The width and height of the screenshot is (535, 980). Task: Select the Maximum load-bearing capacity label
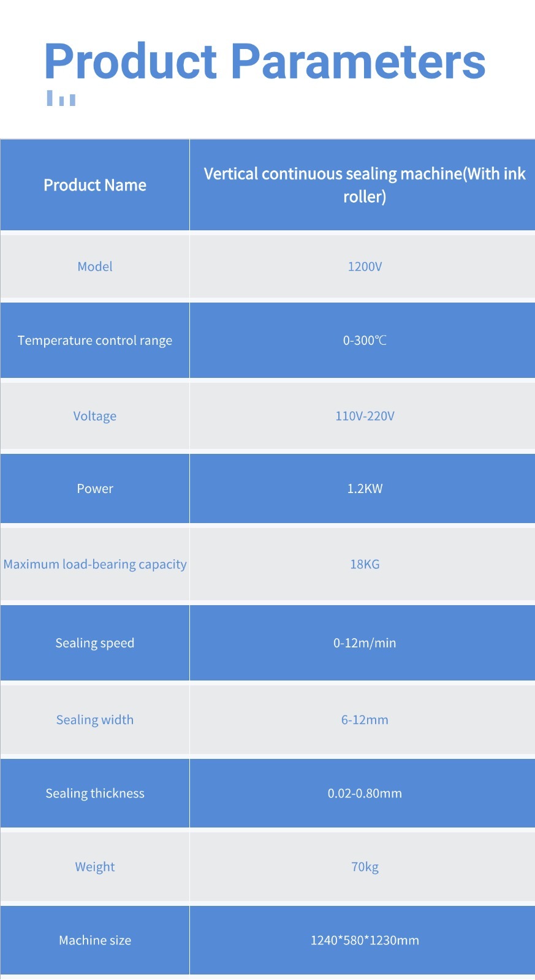coord(95,564)
